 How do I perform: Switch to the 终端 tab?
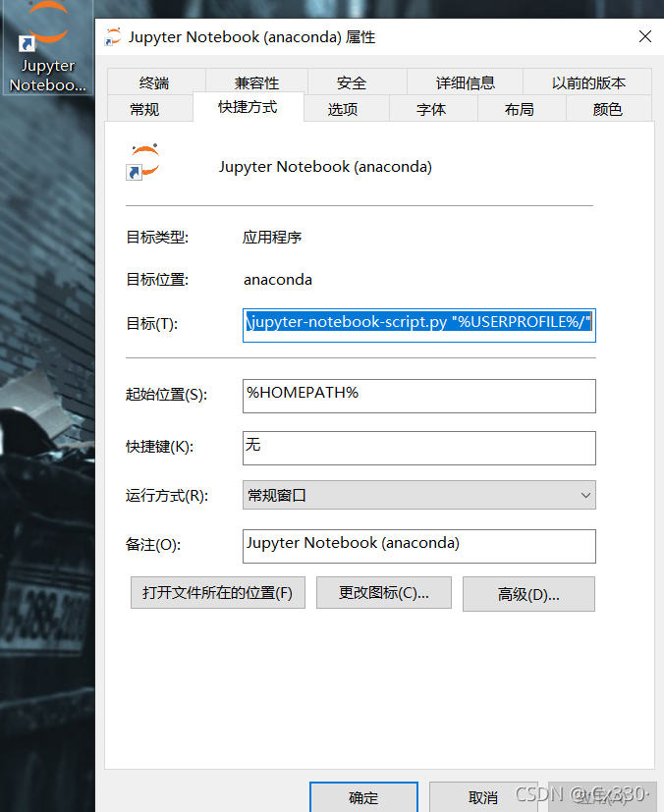pos(154,82)
